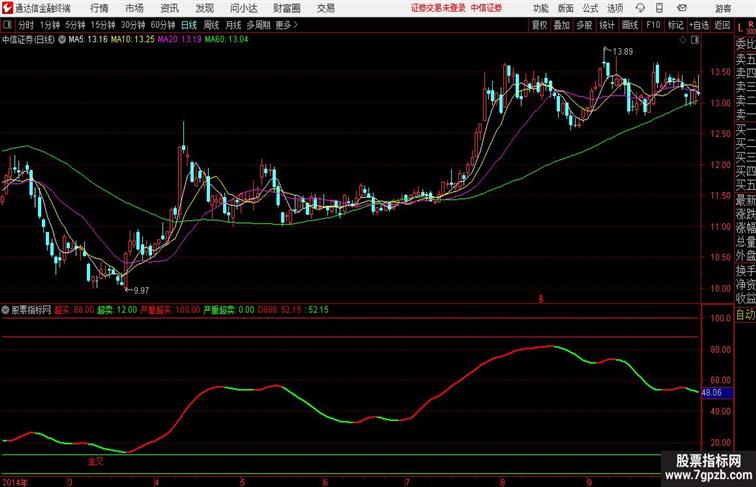Open the 交易 menu
The width and height of the screenshot is (756, 487).
coord(325,8)
